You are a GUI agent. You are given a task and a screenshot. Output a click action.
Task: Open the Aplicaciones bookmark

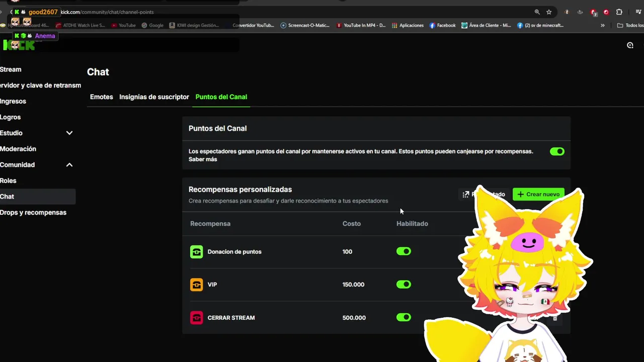408,25
